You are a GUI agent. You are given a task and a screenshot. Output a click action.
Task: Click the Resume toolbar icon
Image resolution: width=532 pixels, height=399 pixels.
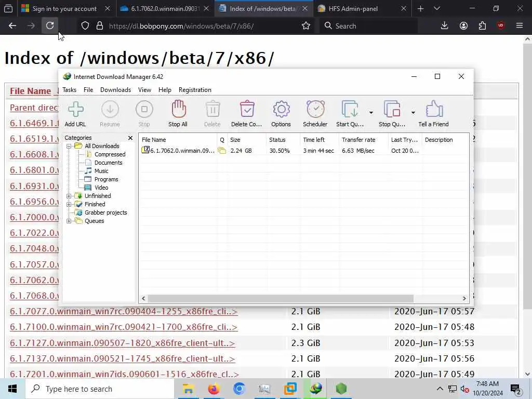110,114
